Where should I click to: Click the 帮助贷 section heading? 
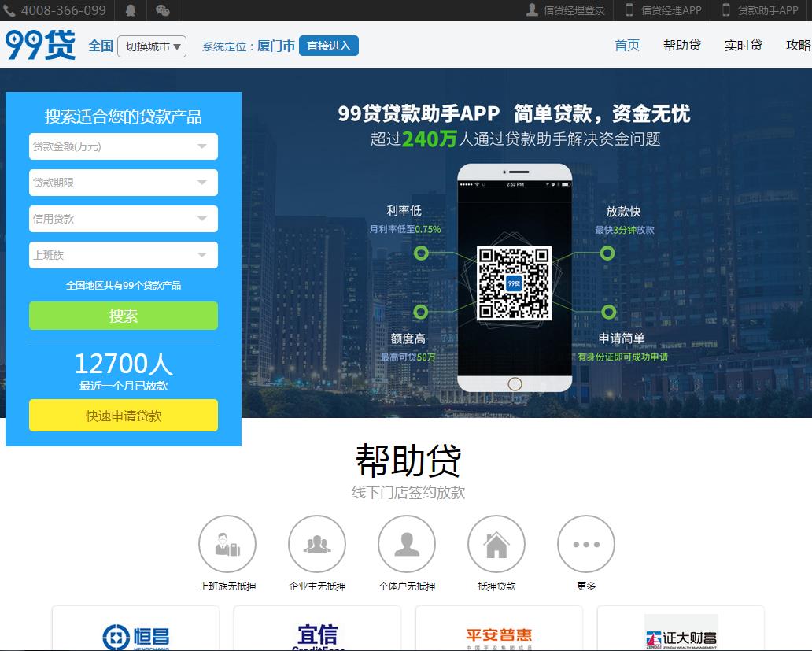(x=408, y=461)
